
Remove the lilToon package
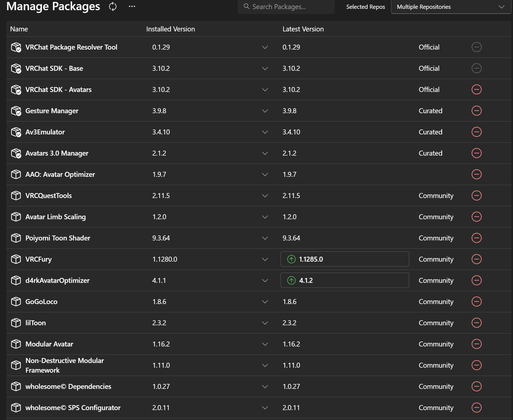476,323
